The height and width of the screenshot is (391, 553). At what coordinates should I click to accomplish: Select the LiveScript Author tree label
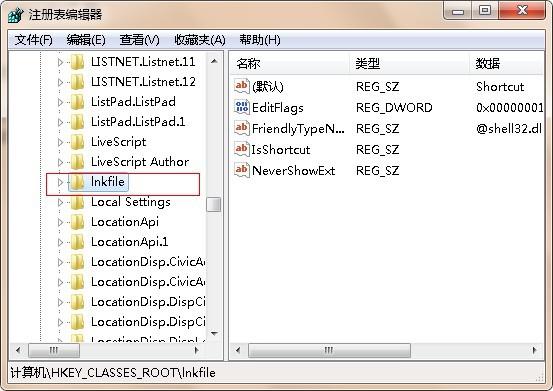[140, 162]
